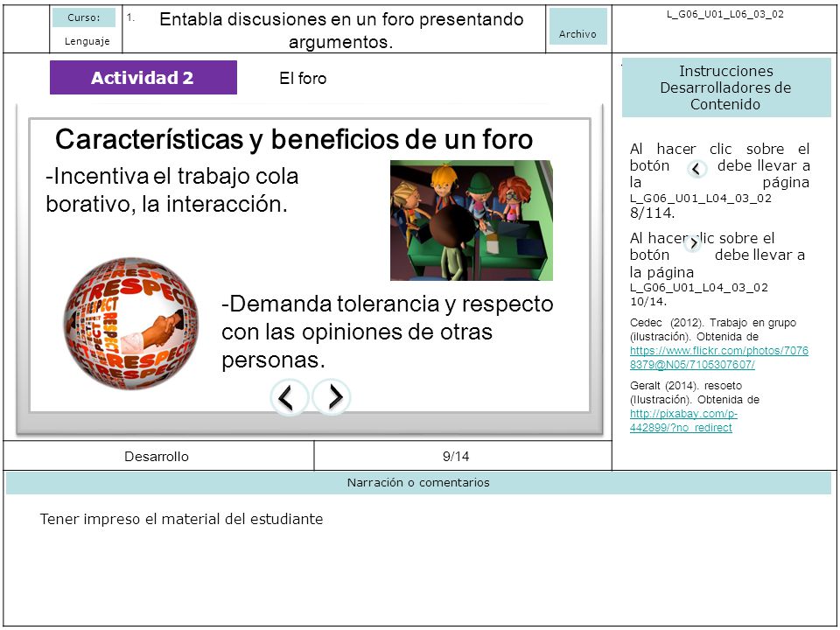Click the next slide arrow in the slide
Viewport: 840px width, 630px height.
pyautogui.click(x=332, y=397)
